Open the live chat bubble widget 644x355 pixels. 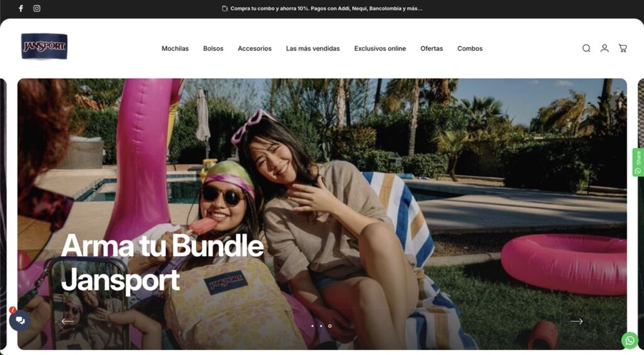click(x=19, y=320)
